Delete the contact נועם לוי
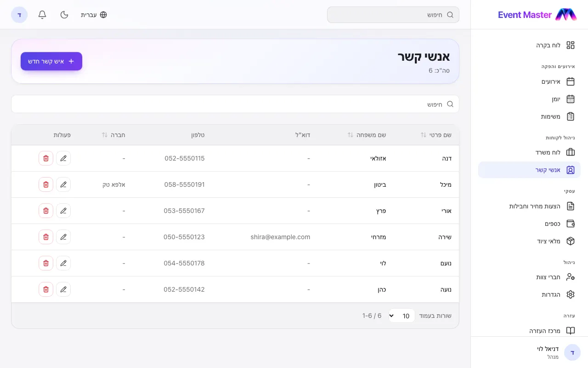 tap(46, 263)
